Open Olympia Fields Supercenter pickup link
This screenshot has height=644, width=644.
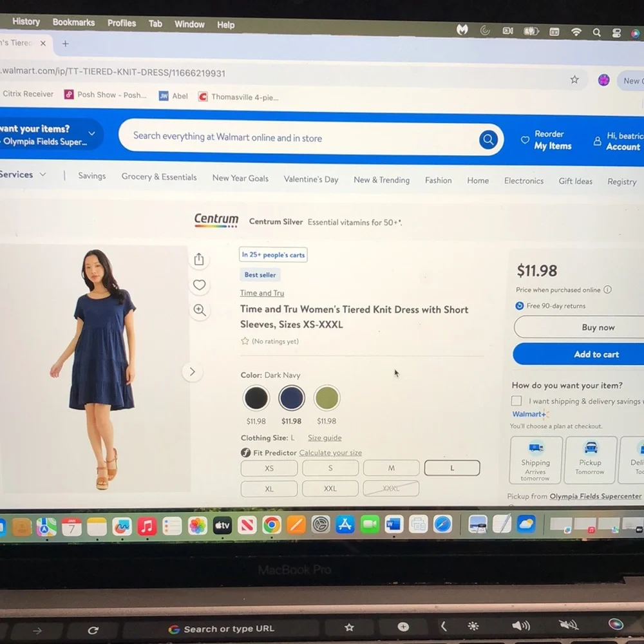pyautogui.click(x=595, y=496)
